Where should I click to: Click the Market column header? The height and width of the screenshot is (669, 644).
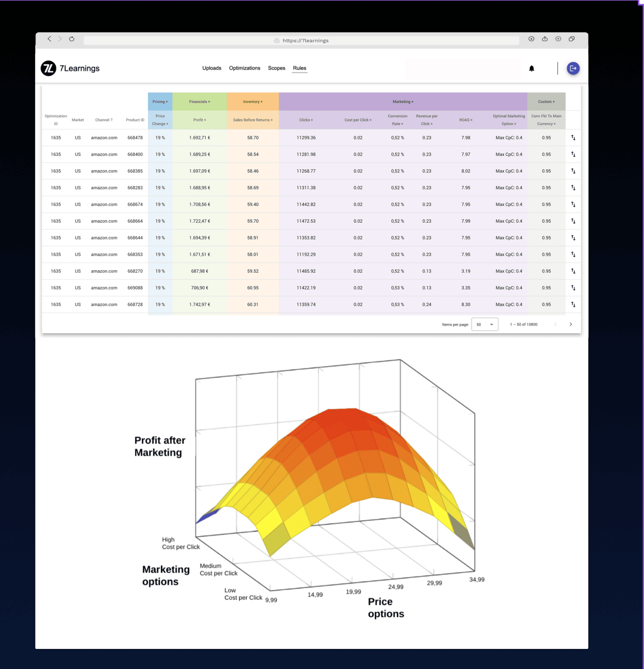point(78,120)
